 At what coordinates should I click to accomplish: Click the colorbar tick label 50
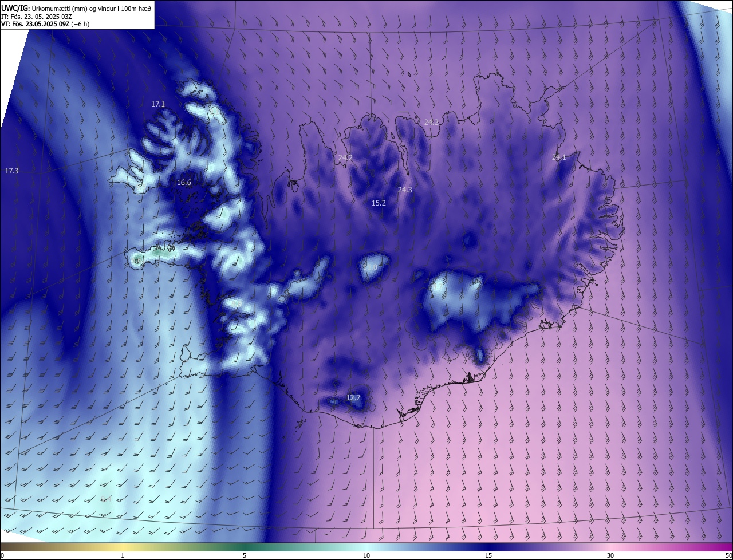tap(728, 555)
